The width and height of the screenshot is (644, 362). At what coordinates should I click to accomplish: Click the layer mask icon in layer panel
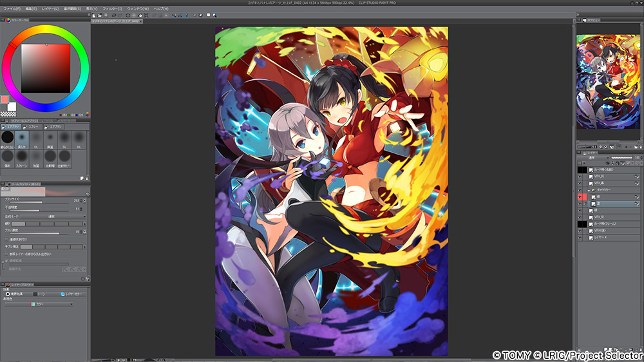click(627, 163)
